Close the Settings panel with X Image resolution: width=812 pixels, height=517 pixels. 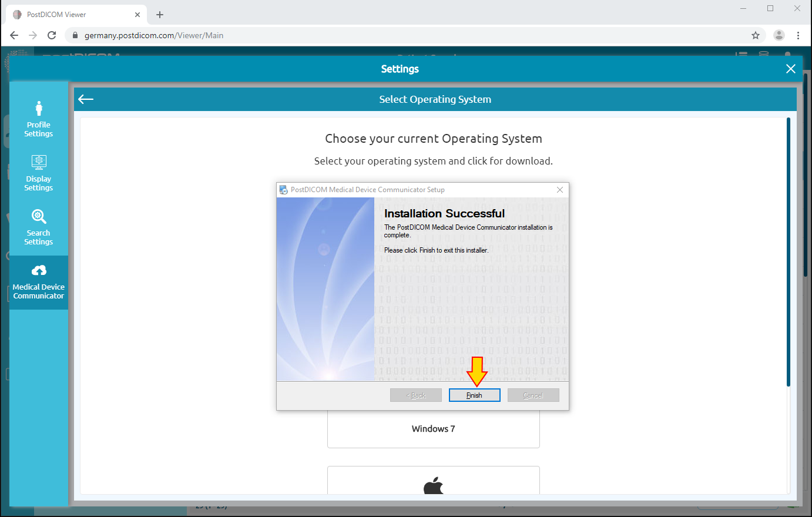coord(791,69)
